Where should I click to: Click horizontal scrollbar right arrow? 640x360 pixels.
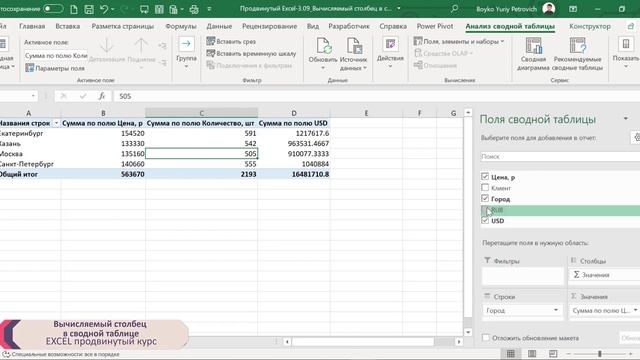click(x=459, y=342)
